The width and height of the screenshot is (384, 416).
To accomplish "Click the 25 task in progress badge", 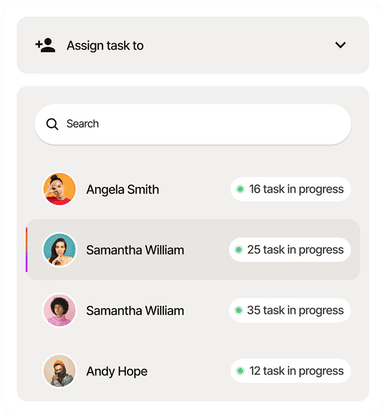I will coord(290,249).
